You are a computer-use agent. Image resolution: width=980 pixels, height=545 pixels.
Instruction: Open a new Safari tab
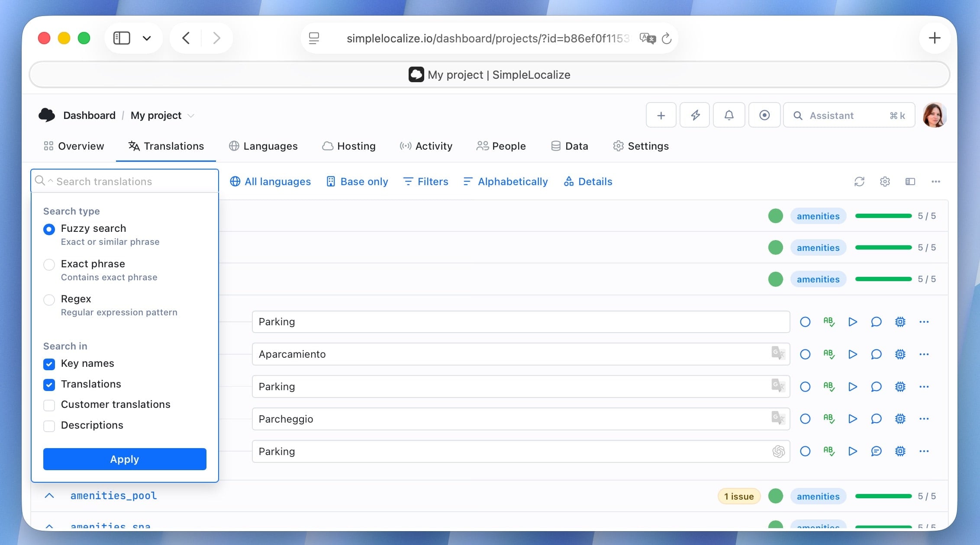point(935,38)
